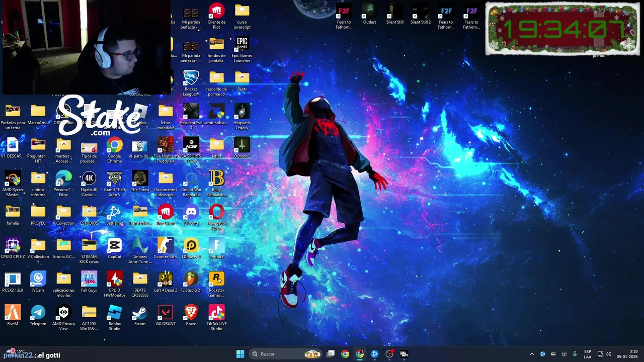Launch God of War Ragnarök shortcut
Image resolution: width=644 pixels, height=362 pixels.
[191, 178]
